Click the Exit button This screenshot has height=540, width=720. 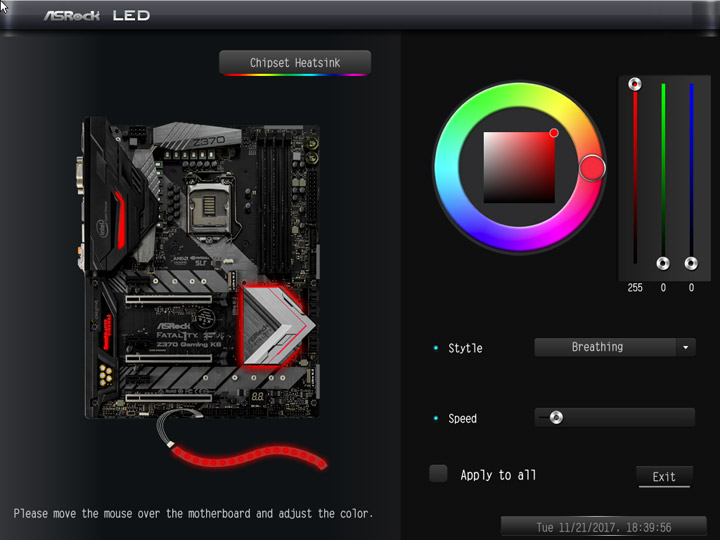pos(664,477)
